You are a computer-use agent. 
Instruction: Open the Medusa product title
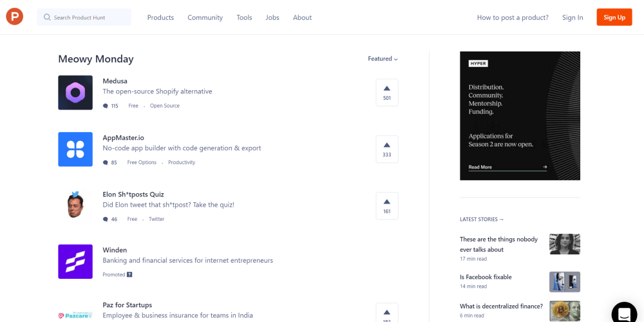click(x=115, y=81)
